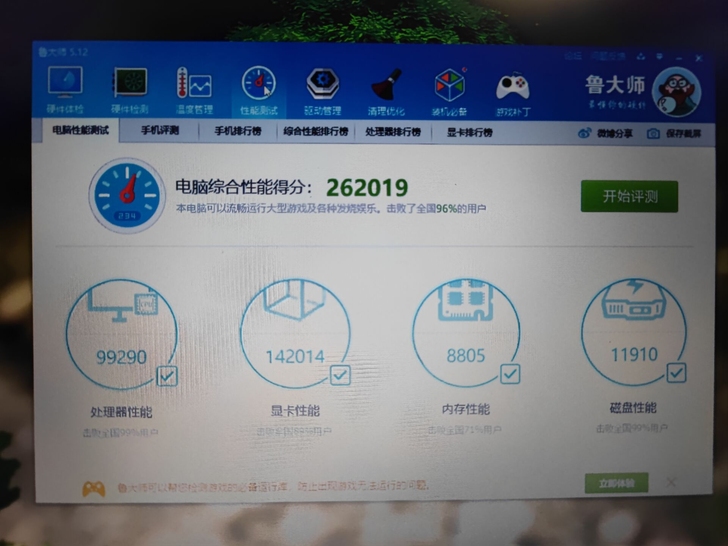
Task: Click the 磁盘性能 label
Action: 633,408
